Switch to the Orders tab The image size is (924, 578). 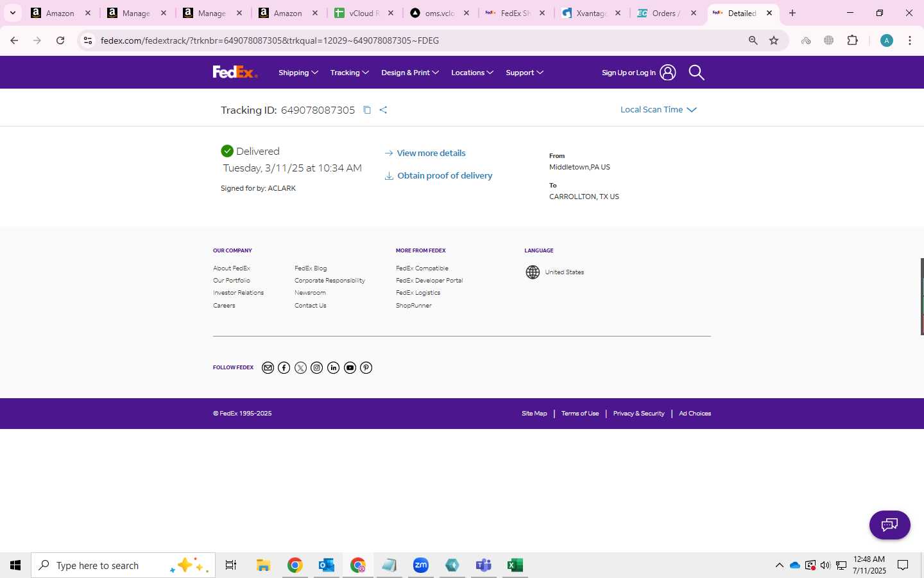point(667,13)
